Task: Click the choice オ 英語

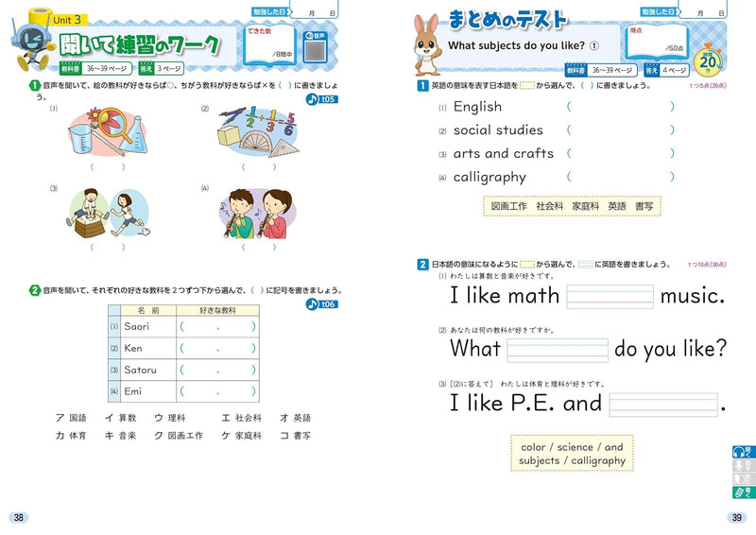Action: tap(295, 418)
